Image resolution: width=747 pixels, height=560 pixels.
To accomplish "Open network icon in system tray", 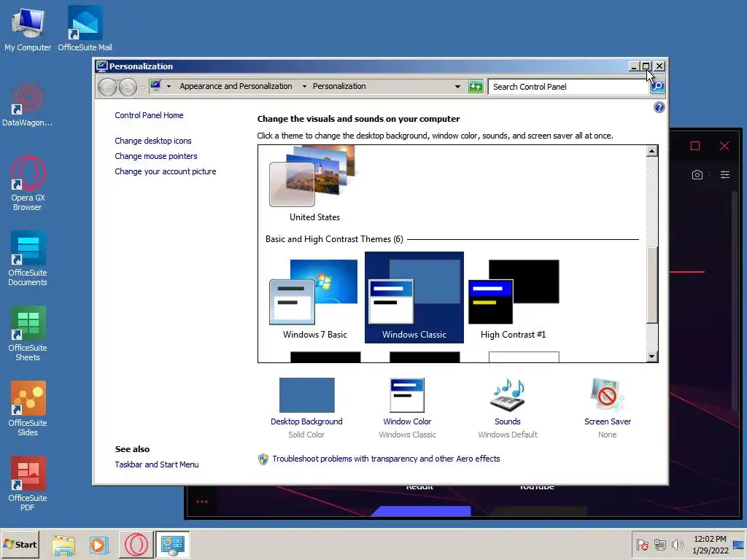I will (659, 545).
